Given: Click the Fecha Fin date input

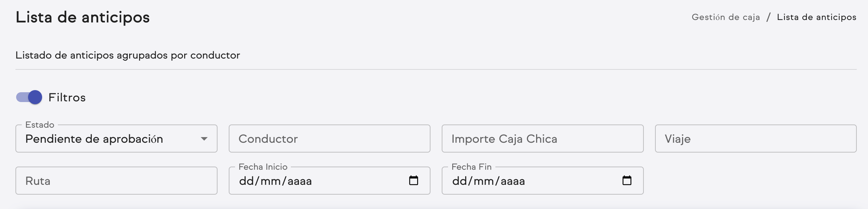Looking at the screenshot, I should 526,181.
